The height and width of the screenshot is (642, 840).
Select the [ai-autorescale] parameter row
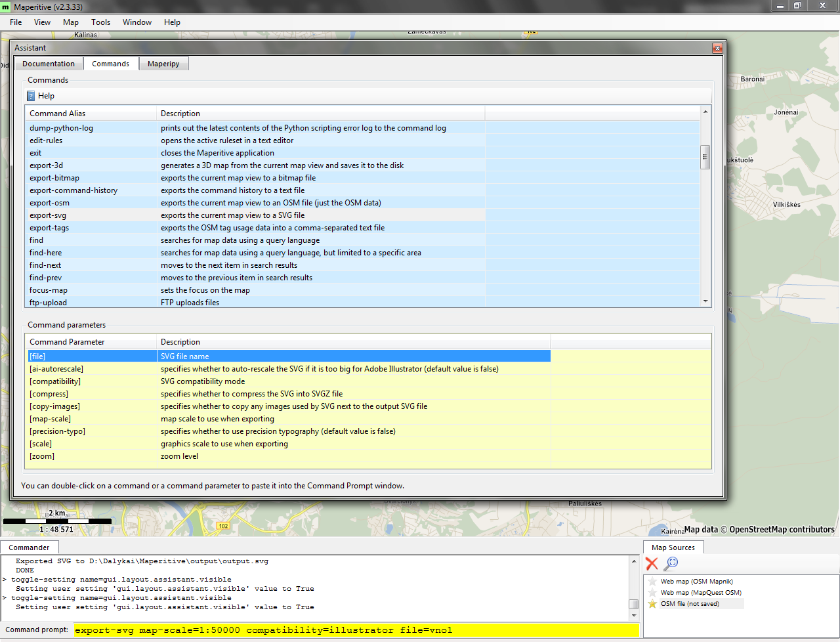368,369
